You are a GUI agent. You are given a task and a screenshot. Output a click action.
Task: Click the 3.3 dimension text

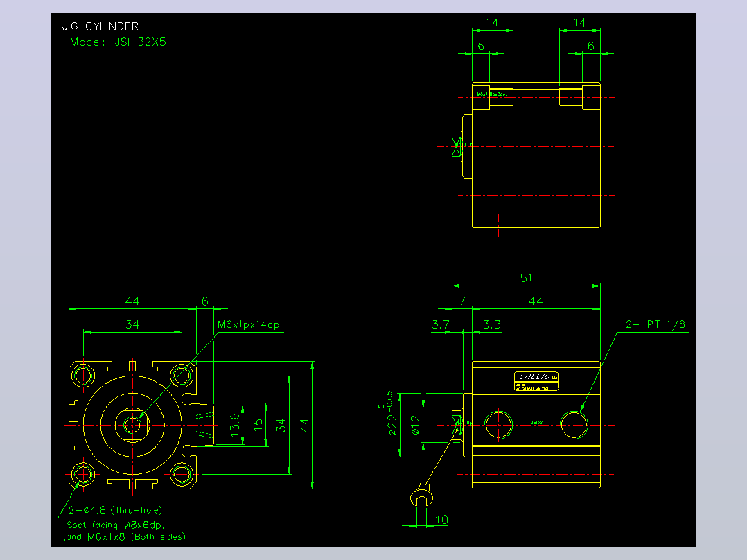tap(492, 325)
